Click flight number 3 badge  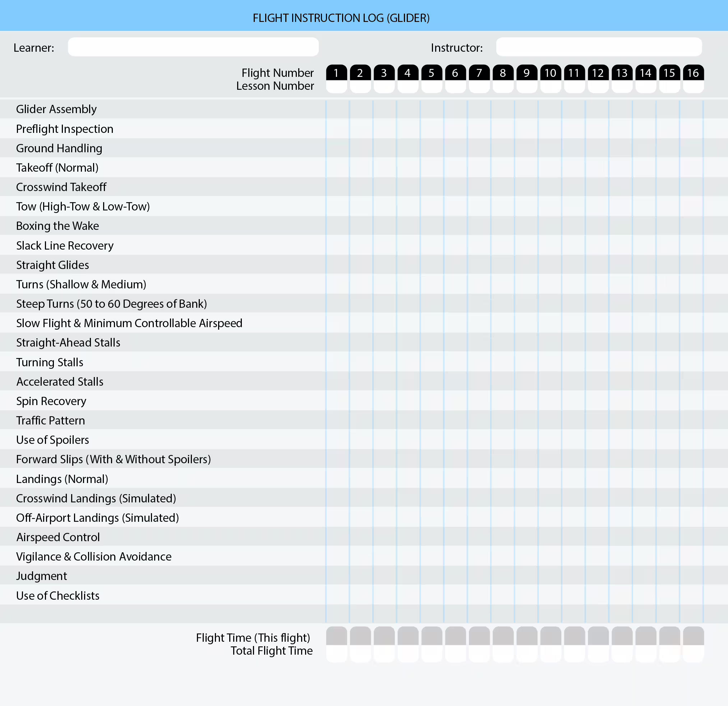tap(384, 73)
